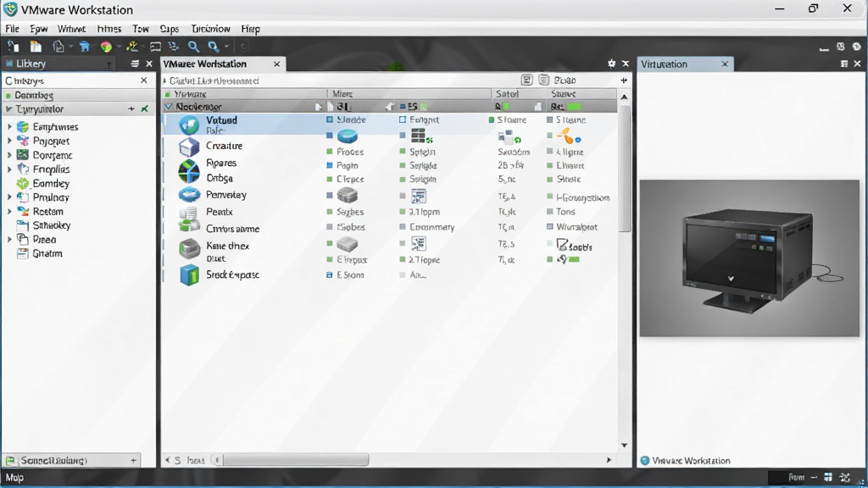Viewport: 868px width, 488px height.
Task: Click the page icon with dropdown in toolbar
Action: pyautogui.click(x=58, y=47)
